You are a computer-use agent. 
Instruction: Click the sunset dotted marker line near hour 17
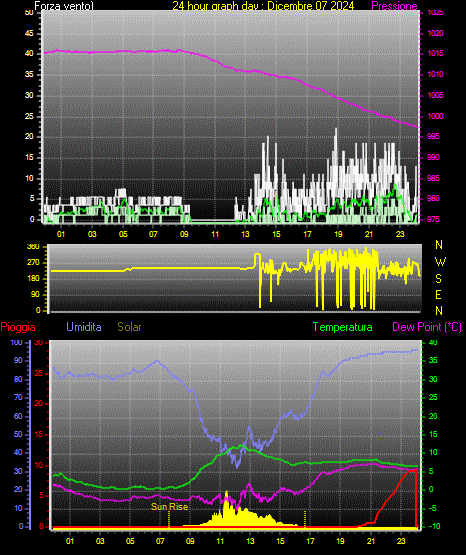(x=305, y=519)
